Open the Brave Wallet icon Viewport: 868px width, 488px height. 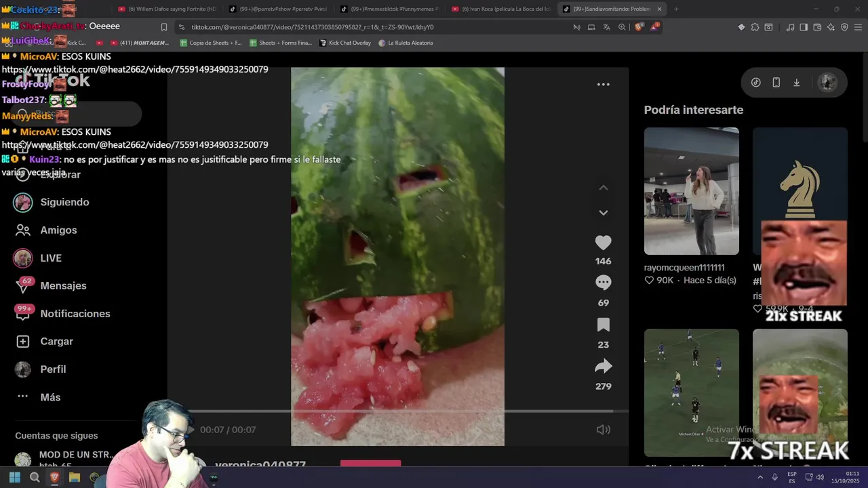click(x=817, y=27)
